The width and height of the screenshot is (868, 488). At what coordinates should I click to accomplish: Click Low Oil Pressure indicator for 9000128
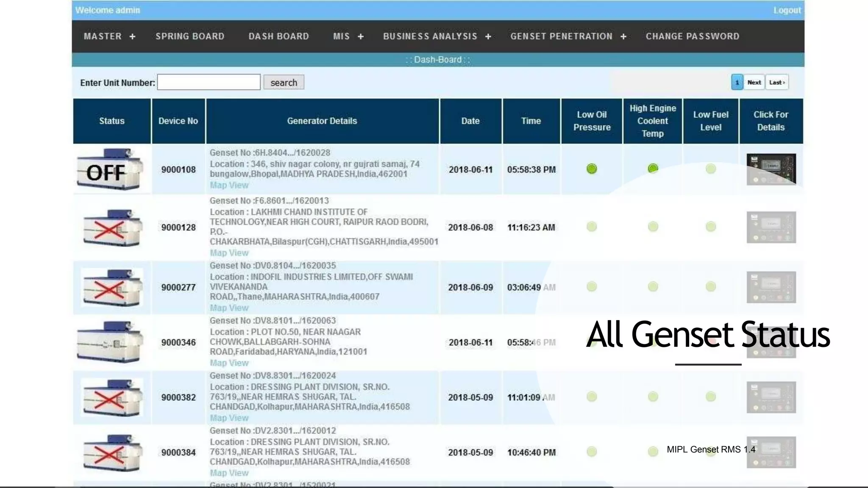click(x=592, y=227)
